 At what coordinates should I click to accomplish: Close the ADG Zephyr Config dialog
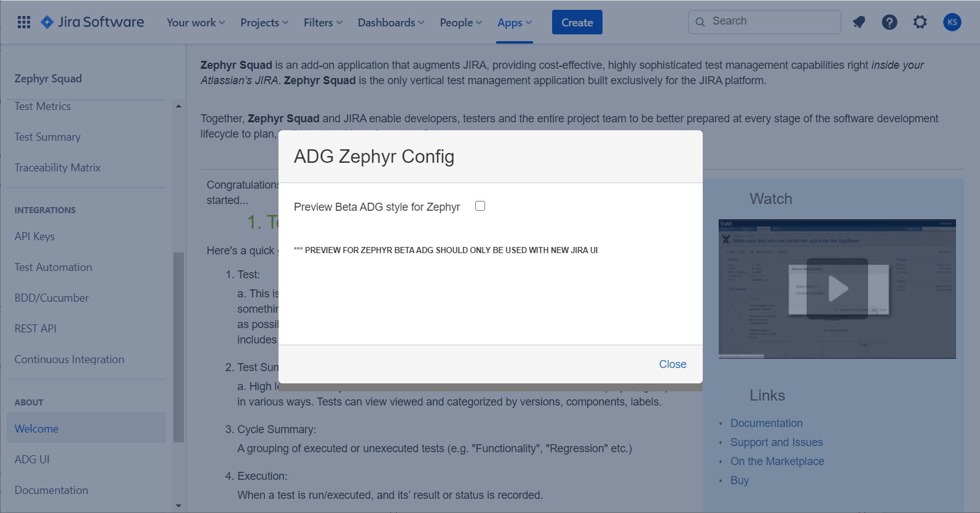[x=673, y=364]
